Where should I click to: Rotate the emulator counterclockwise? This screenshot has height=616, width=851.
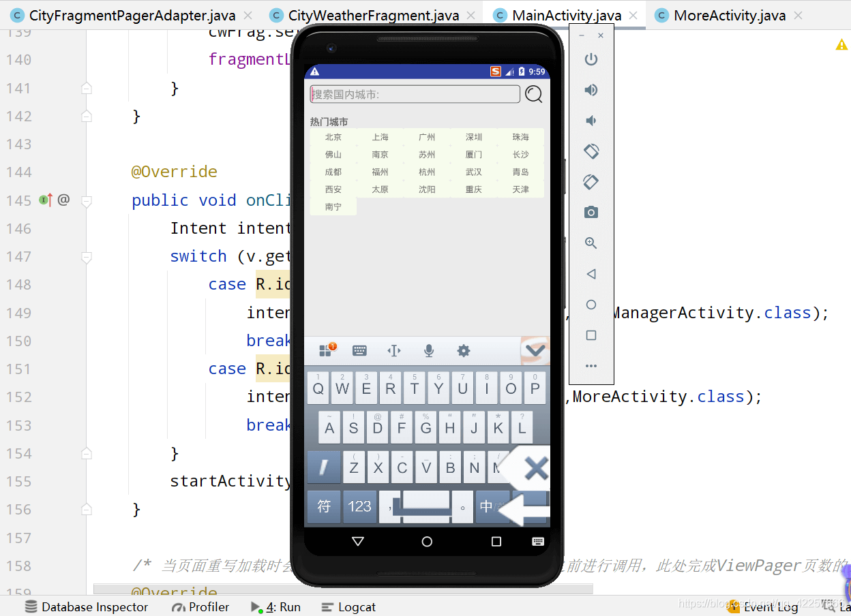pos(591,151)
